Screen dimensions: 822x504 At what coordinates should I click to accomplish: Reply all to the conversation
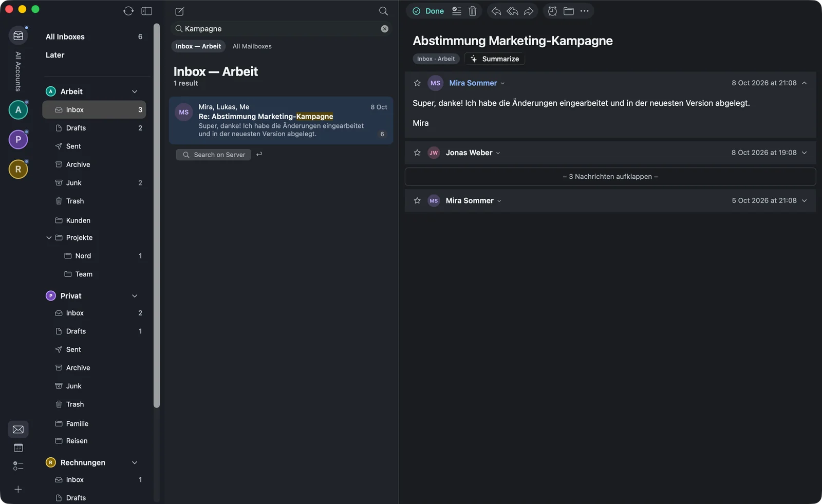pos(512,11)
